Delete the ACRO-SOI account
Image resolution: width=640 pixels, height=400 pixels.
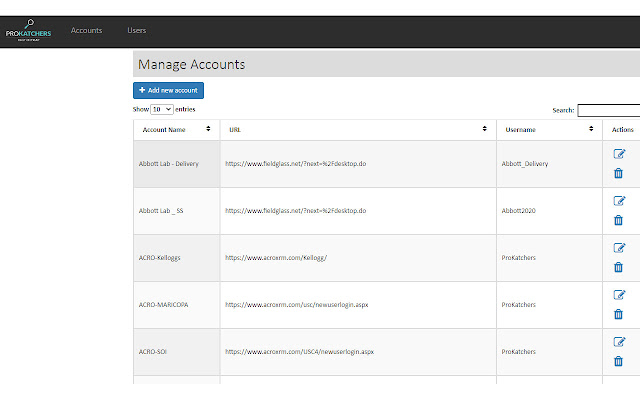pyautogui.click(x=618, y=361)
